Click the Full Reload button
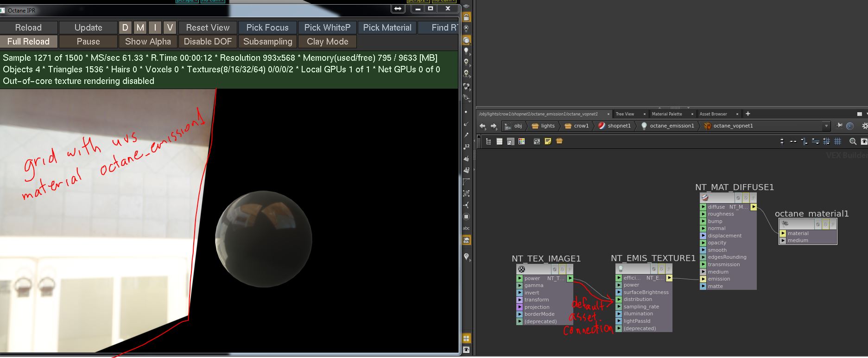 point(28,42)
